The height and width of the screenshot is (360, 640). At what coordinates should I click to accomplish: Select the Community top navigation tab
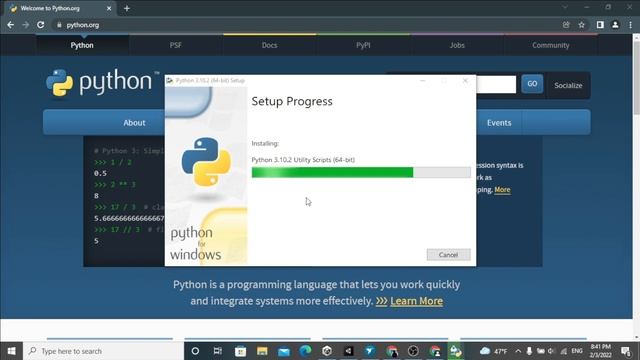click(x=551, y=45)
